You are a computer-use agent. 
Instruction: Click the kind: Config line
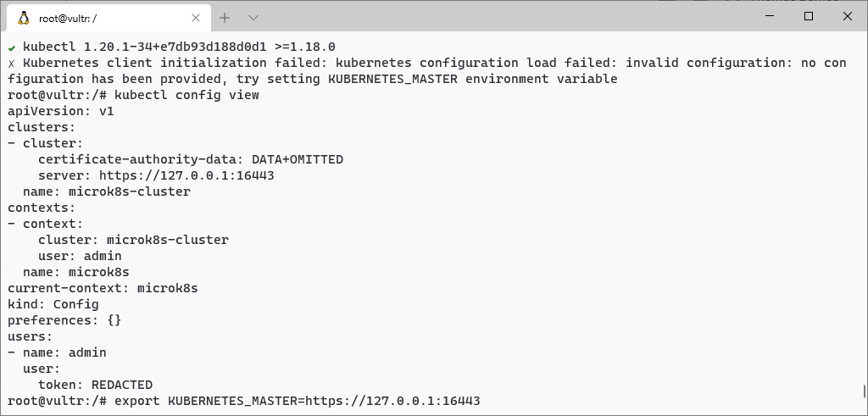53,304
